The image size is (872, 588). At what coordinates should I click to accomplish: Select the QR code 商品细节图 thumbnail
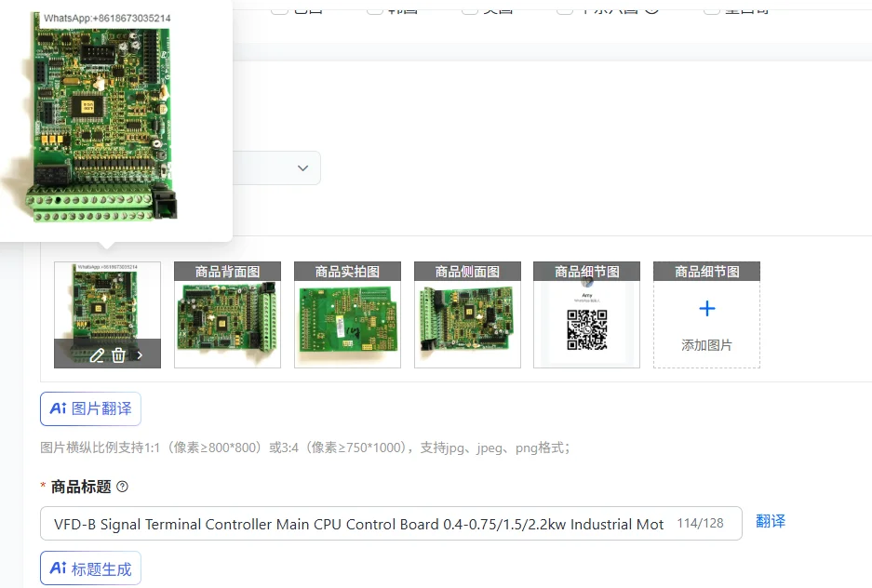[586, 314]
